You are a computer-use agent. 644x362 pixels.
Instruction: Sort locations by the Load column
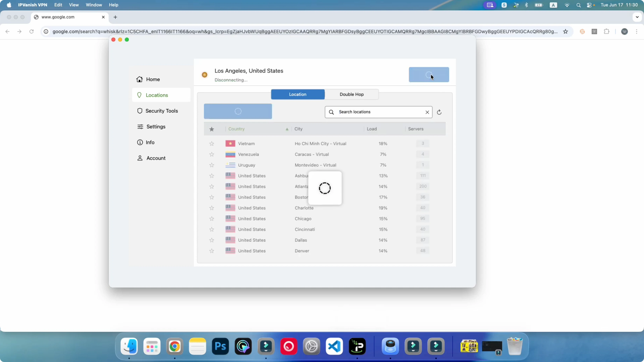(x=372, y=129)
